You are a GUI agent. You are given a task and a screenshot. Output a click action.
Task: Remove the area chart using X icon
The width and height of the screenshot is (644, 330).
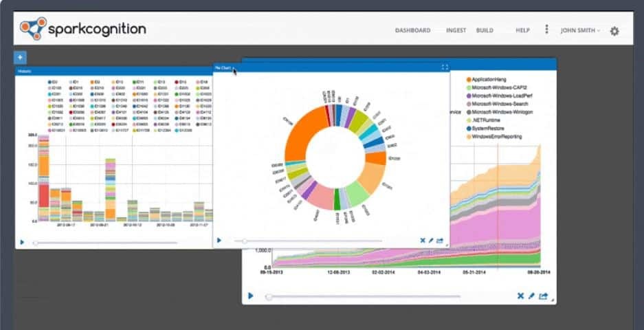click(520, 296)
